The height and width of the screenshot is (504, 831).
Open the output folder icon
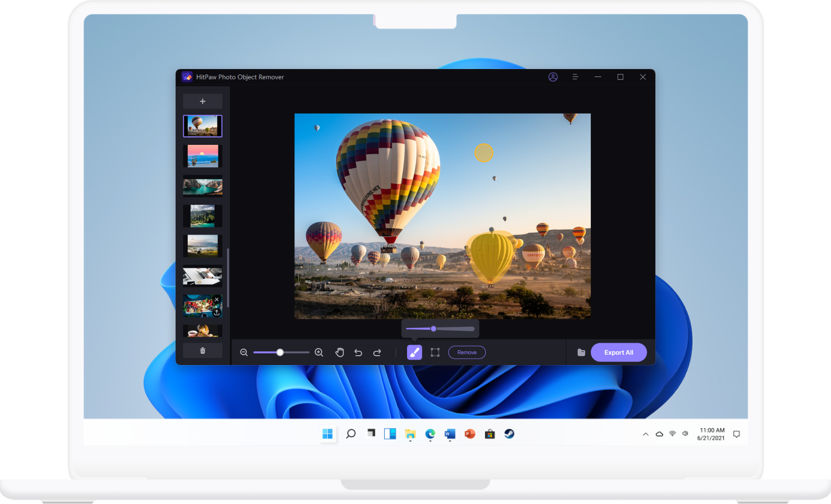pos(581,352)
